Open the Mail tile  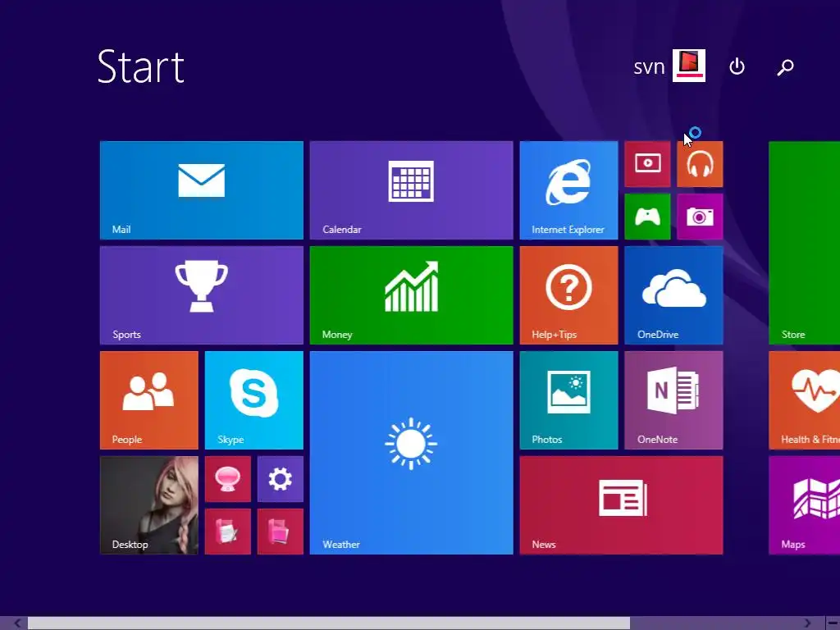(x=202, y=190)
